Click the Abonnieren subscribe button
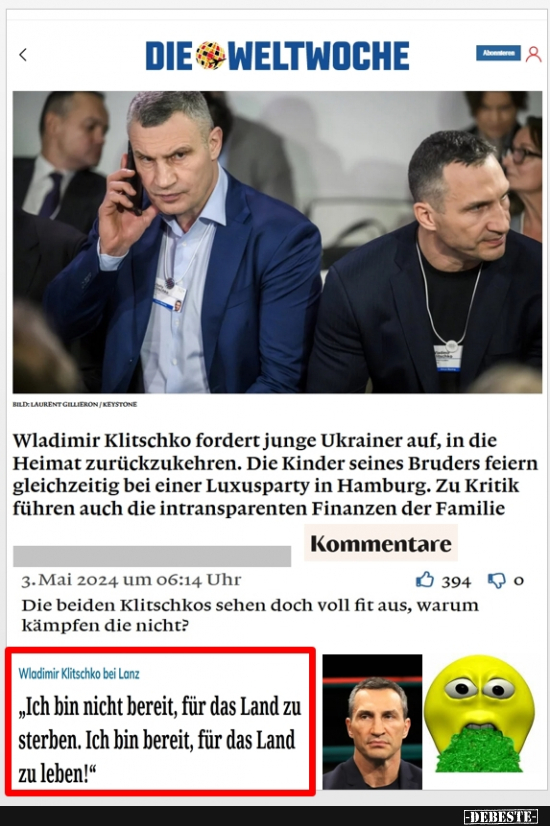550x826 pixels. tap(498, 53)
